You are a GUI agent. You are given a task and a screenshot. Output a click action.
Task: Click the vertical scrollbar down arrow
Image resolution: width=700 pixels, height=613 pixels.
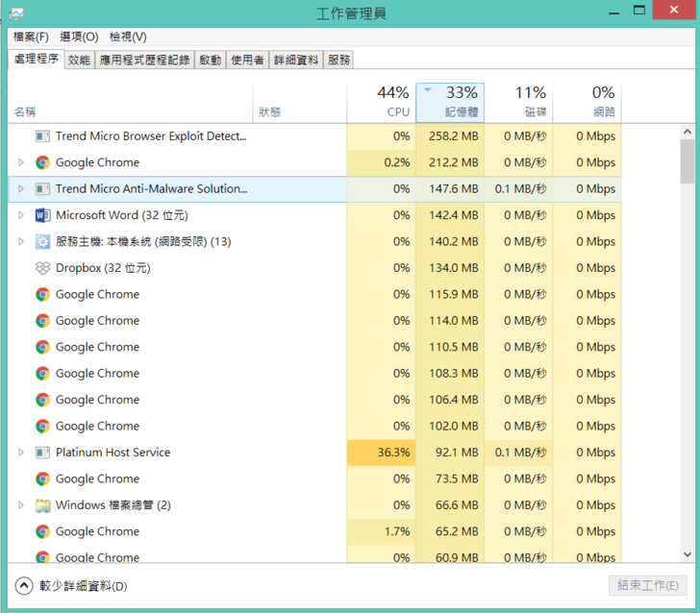pyautogui.click(x=687, y=554)
